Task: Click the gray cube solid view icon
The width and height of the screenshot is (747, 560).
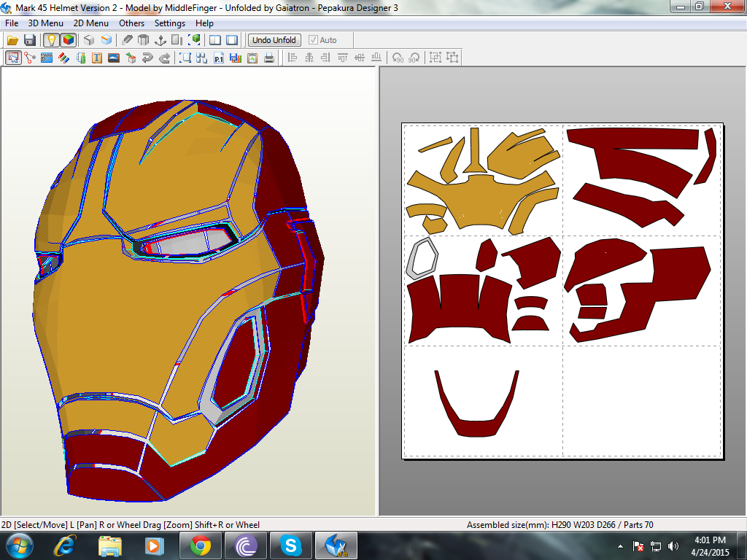Action: coord(89,41)
